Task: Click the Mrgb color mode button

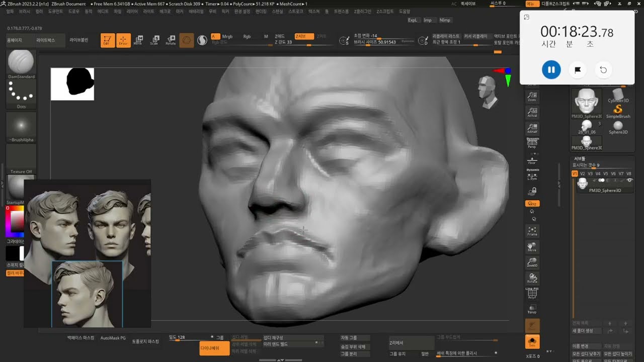Action: point(227,36)
